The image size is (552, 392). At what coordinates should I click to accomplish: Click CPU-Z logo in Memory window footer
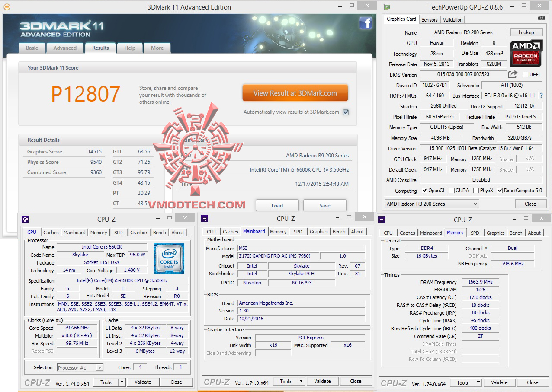pos(395,383)
